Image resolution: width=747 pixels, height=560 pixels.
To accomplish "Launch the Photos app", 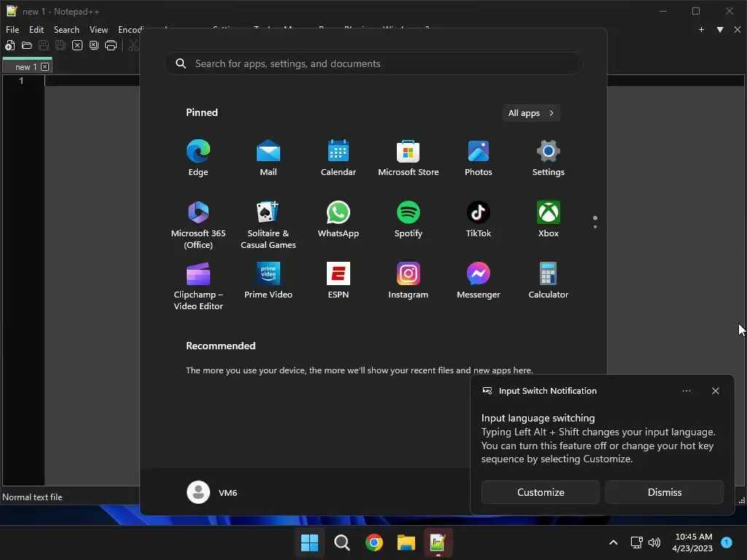I will pos(479,158).
